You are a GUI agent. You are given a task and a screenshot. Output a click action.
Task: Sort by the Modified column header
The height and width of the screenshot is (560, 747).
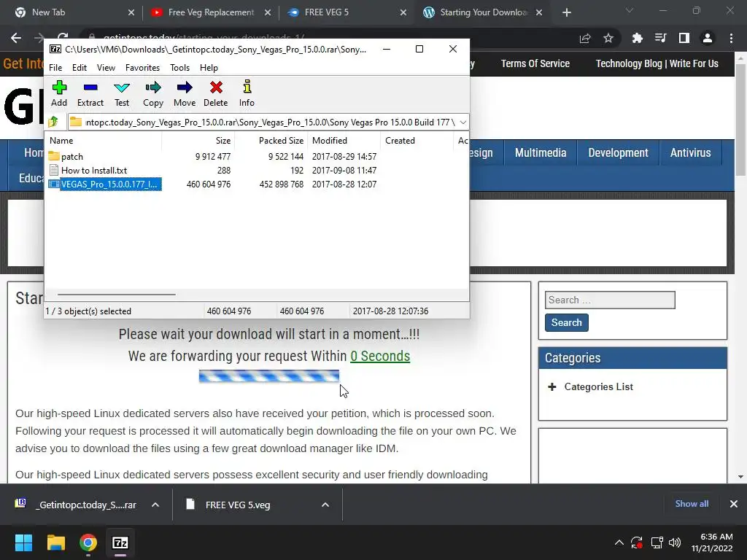tap(344, 141)
